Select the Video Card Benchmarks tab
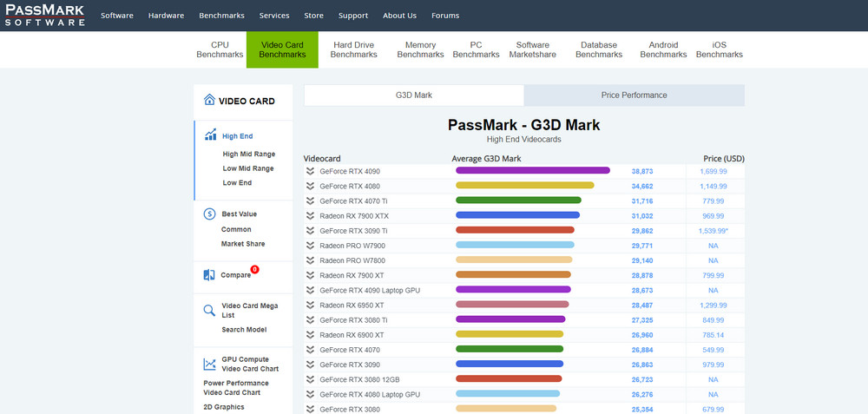The image size is (868, 414). [282, 49]
